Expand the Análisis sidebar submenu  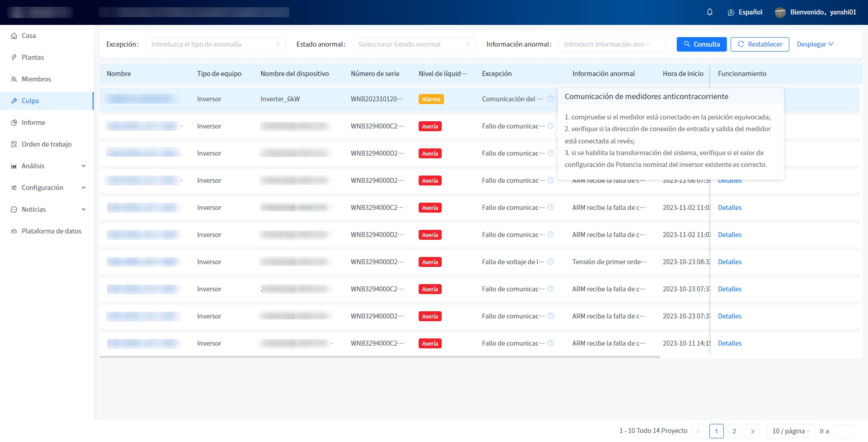83,166
